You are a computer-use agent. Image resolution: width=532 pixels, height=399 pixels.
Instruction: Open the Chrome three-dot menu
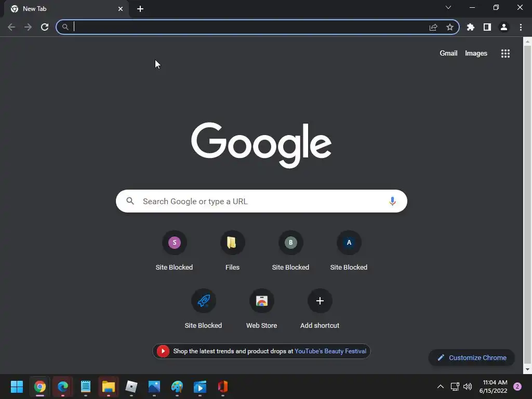[521, 27]
